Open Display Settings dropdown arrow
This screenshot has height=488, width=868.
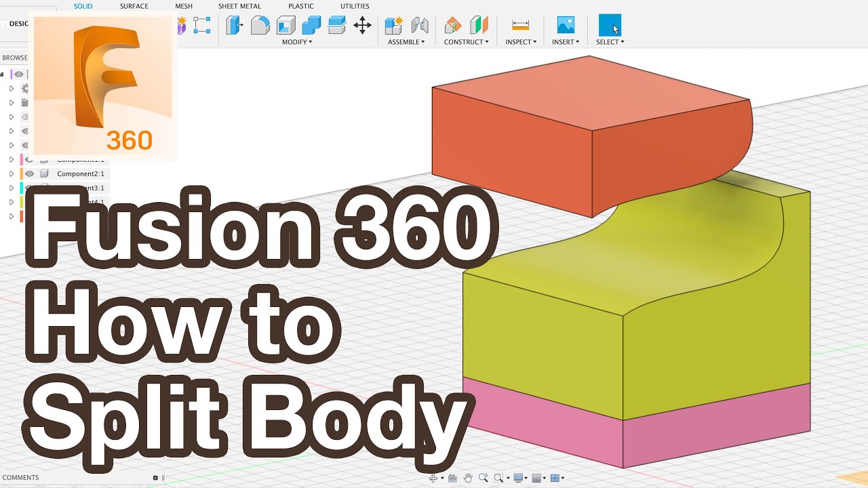[x=526, y=479]
